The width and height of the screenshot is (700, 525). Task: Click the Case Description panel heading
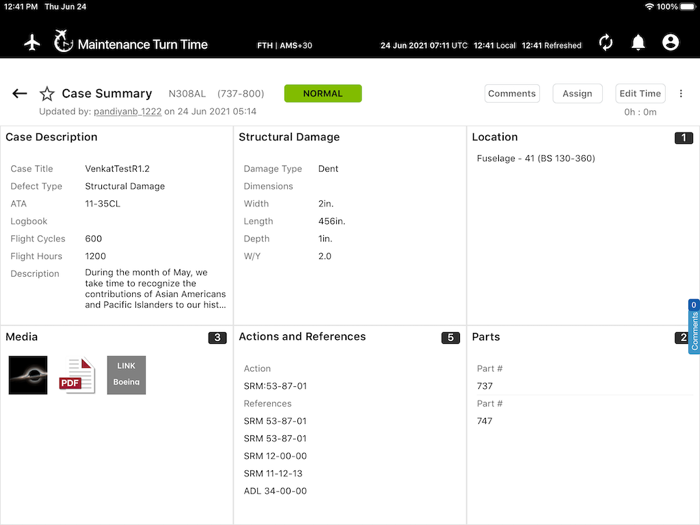click(51, 137)
